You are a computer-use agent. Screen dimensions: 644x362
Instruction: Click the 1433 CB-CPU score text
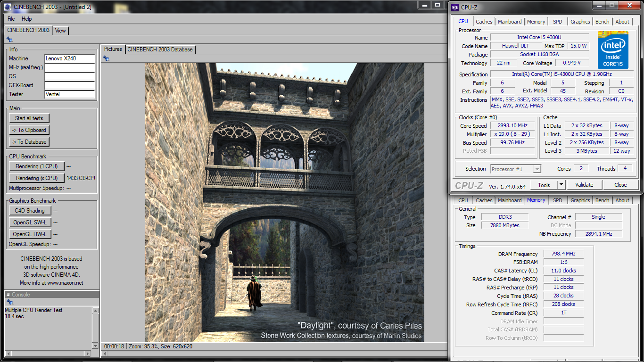click(x=81, y=178)
